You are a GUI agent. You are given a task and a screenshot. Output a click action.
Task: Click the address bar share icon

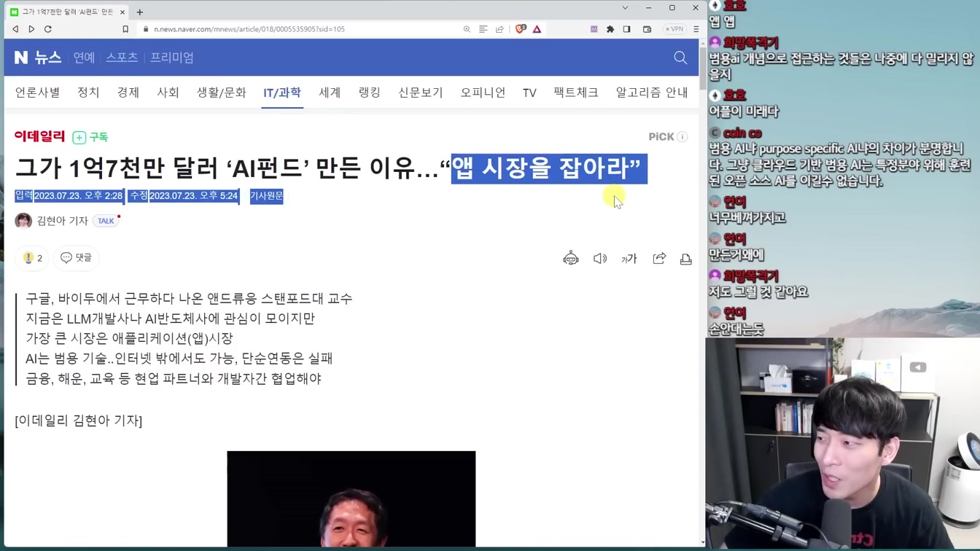499,29
